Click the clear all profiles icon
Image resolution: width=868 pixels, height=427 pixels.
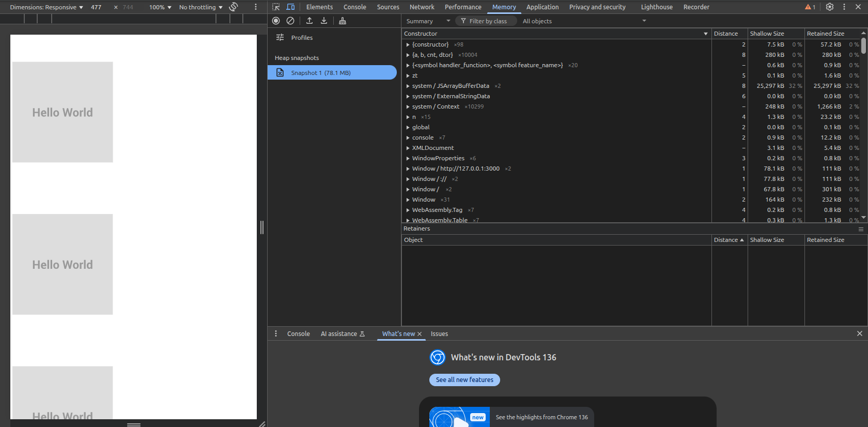[290, 21]
